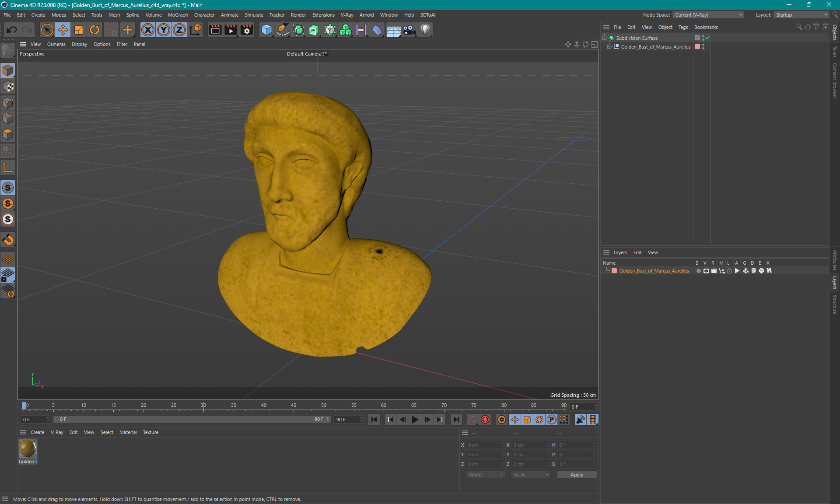
Task: Add a Subdivision Surface generator icon
Action: pos(298,30)
